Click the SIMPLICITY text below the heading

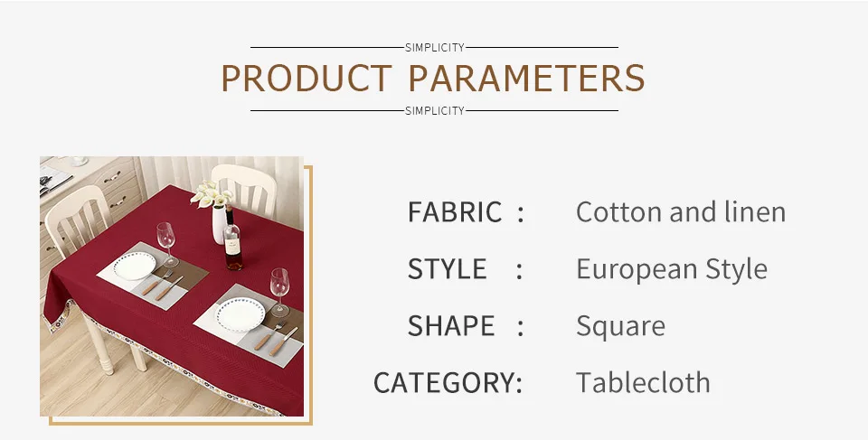[x=435, y=111]
